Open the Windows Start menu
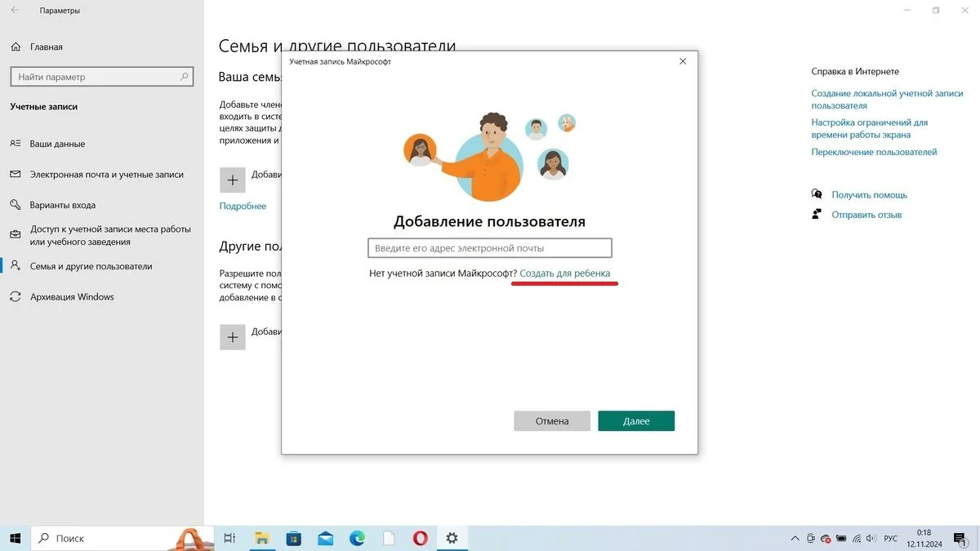 [x=15, y=538]
